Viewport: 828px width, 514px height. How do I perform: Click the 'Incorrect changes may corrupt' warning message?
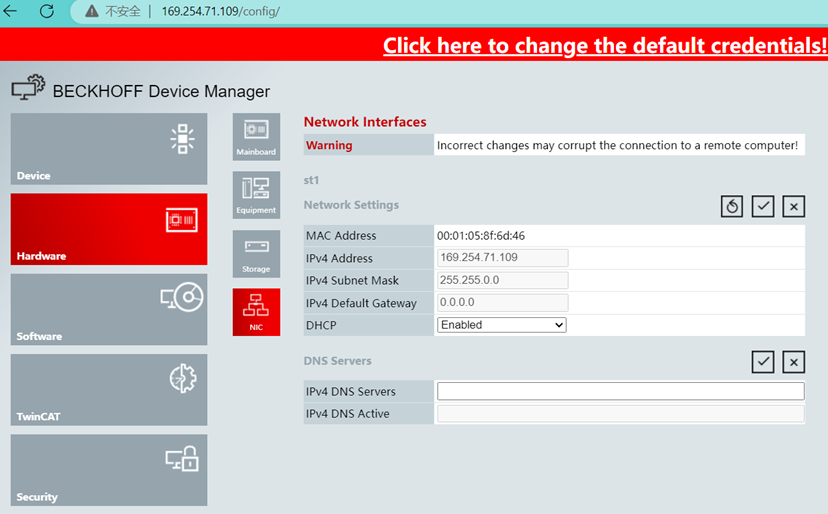point(617,145)
